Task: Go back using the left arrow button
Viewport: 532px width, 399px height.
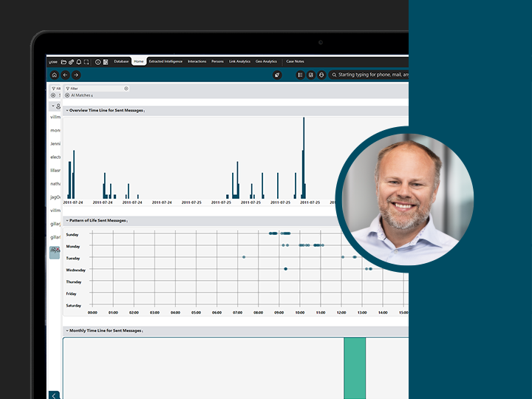Action: click(65, 75)
